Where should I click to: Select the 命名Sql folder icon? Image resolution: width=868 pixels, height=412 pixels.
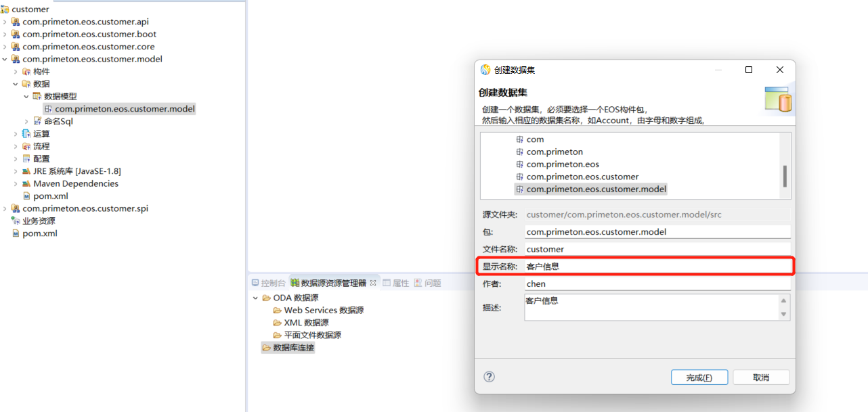point(39,121)
